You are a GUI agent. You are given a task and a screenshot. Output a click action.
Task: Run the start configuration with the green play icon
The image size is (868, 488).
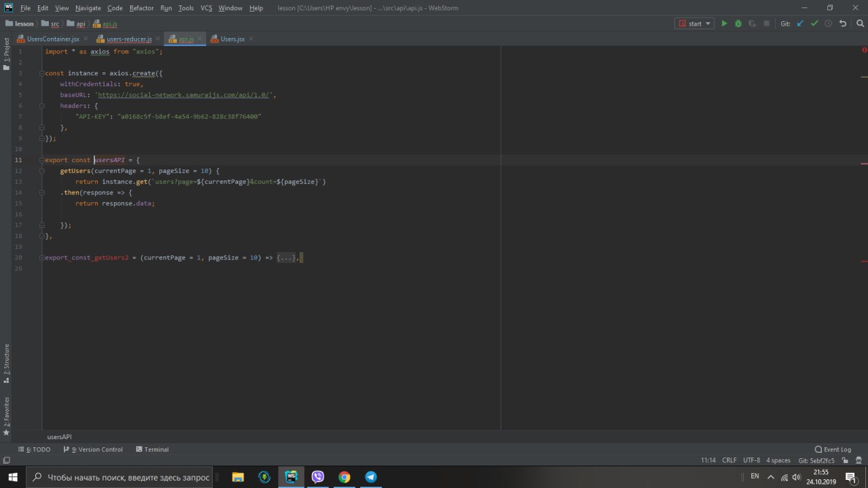(x=724, y=24)
